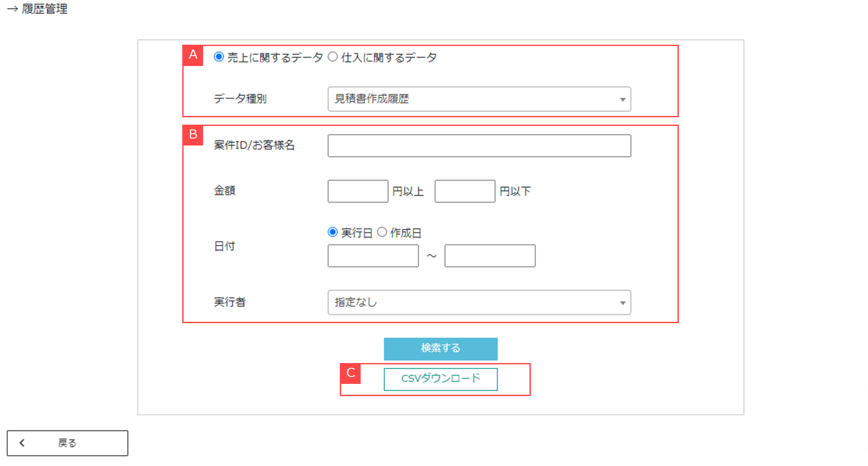Click the end date field after the tilde
This screenshot has width=868, height=466.
(x=490, y=256)
